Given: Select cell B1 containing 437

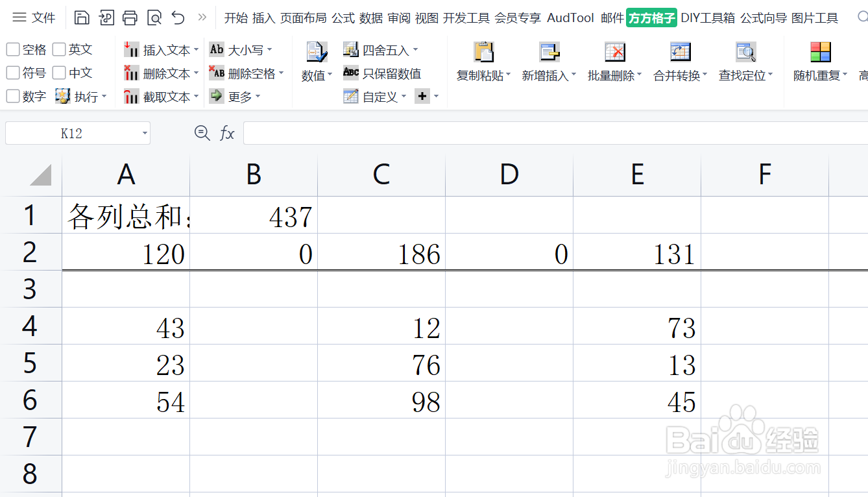Looking at the screenshot, I should 254,215.
